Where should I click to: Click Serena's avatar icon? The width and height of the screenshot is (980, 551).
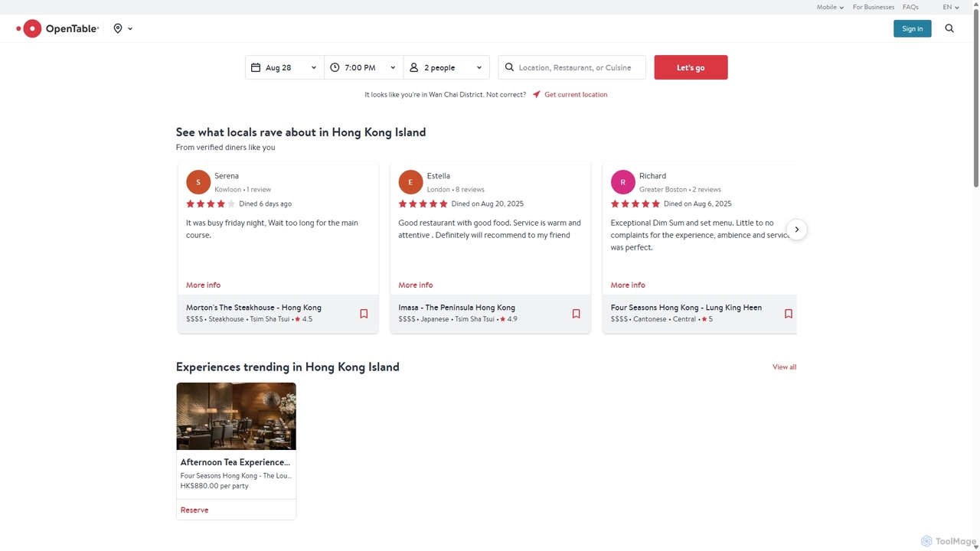198,182
